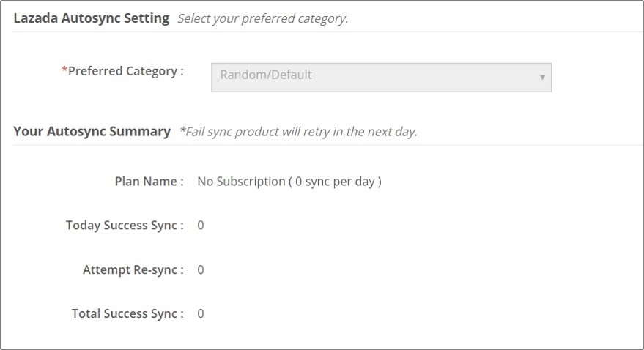Click the Attempt Re-sync count value
Viewport: 644px width, 350px height.
pyautogui.click(x=201, y=270)
